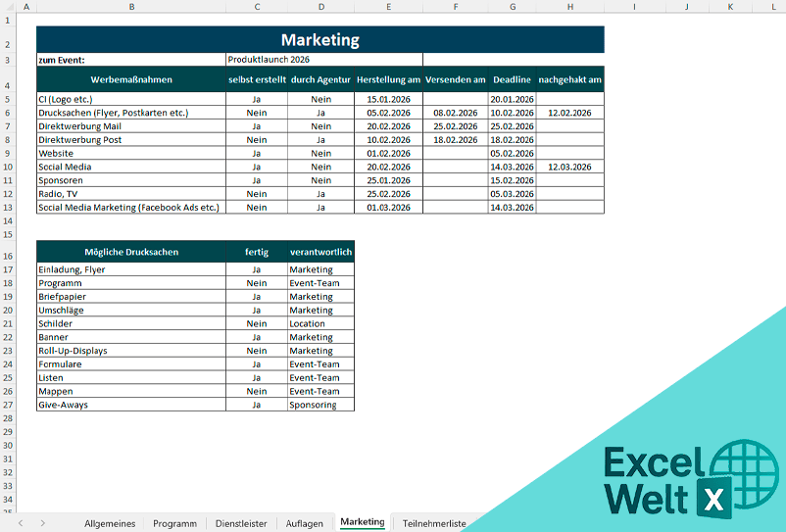Click the Mögliche Drucksachen header cell
The height and width of the screenshot is (532, 786).
point(131,252)
